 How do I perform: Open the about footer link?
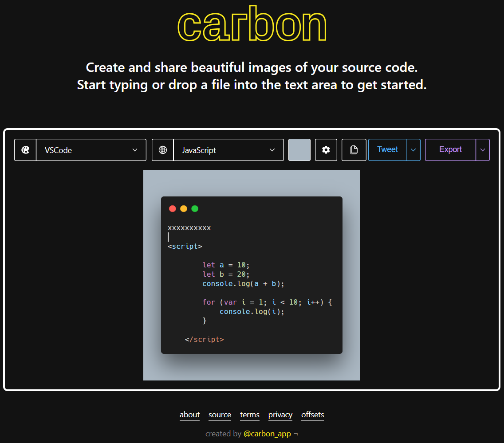tap(189, 415)
